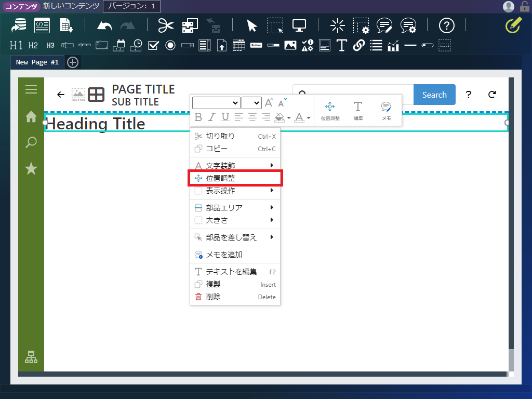Insert a hyperlink chain component
532x399 pixels.
[x=358, y=45]
